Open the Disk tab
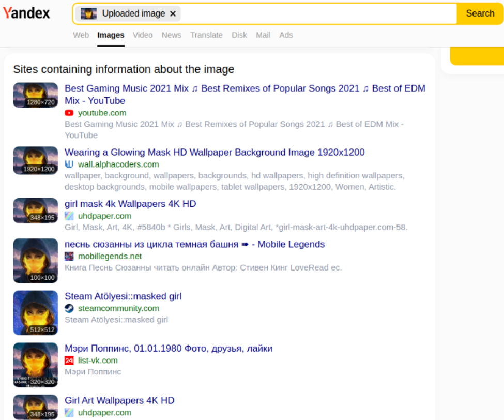Image resolution: width=504 pixels, height=420 pixels. pos(239,35)
